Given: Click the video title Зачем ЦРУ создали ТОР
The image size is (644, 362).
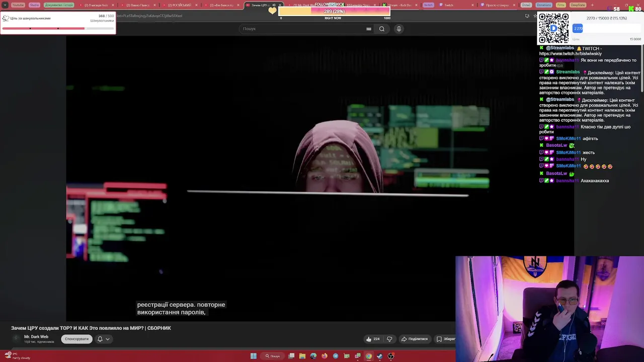Looking at the screenshot, I should [91, 328].
